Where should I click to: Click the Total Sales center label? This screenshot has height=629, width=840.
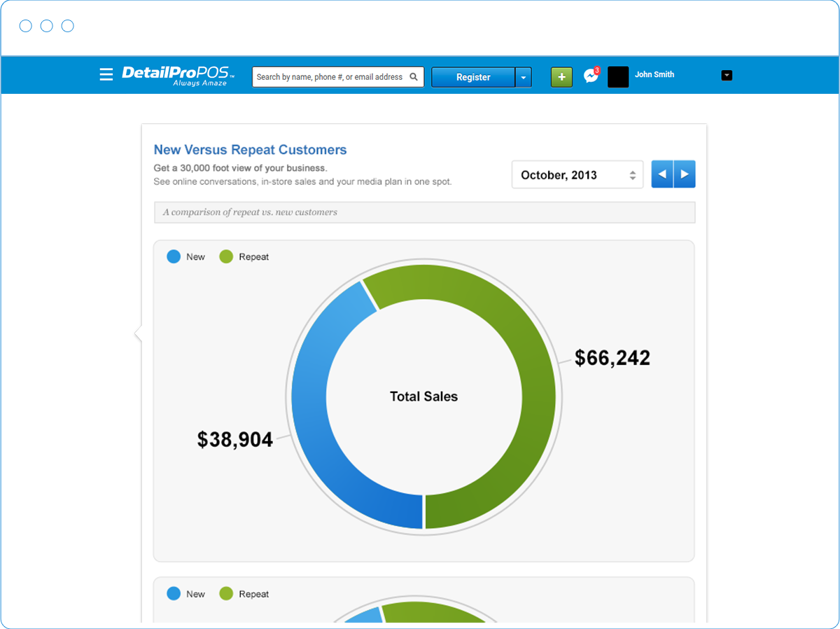pos(423,396)
